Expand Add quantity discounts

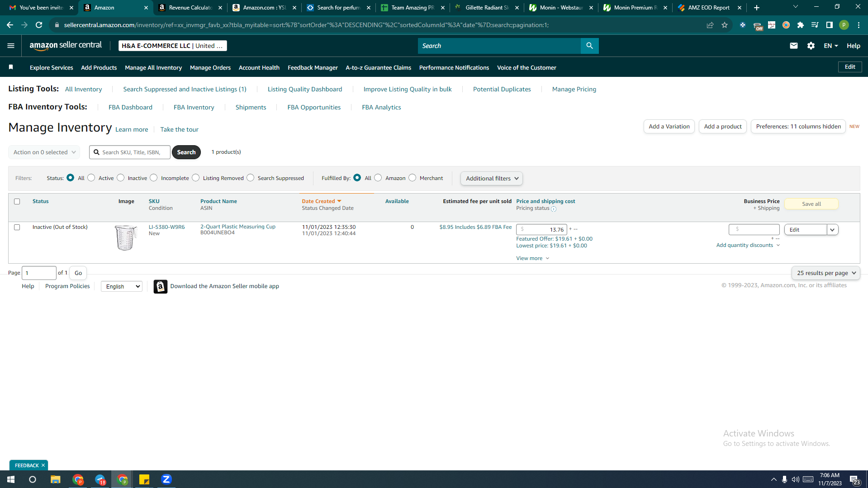coord(748,246)
